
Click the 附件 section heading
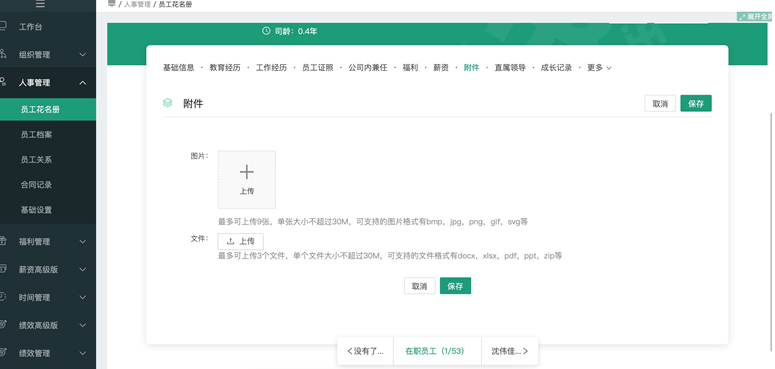click(x=193, y=104)
